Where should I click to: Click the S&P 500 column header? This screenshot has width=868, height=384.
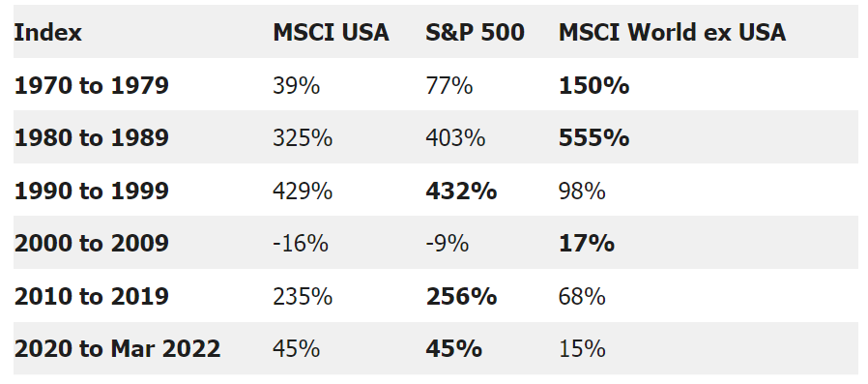(x=475, y=32)
